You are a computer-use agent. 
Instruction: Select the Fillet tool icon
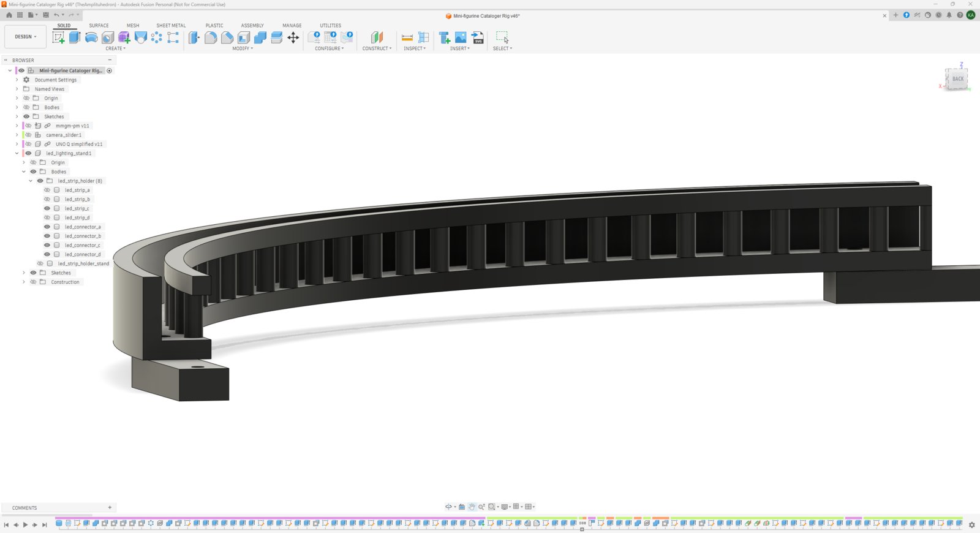point(211,37)
